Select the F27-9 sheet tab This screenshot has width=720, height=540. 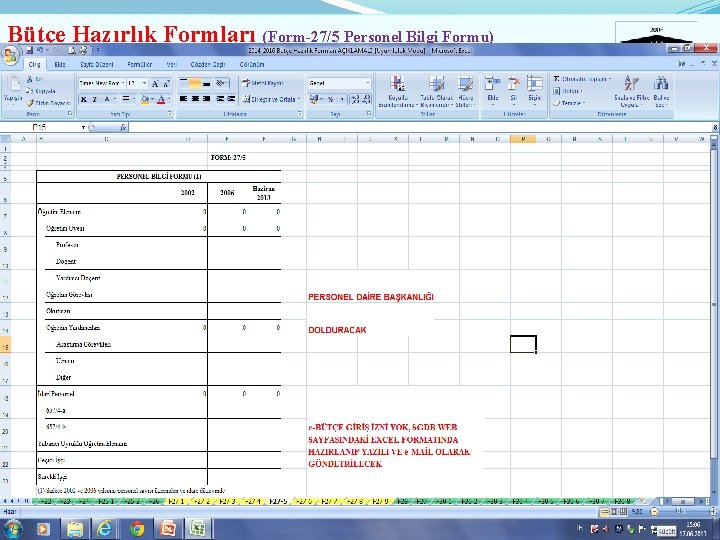point(381,501)
